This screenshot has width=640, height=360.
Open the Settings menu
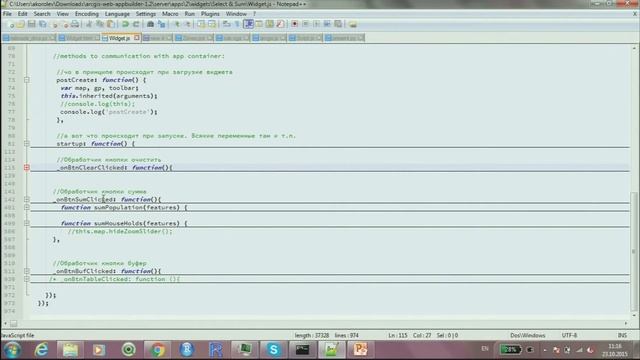(146, 14)
